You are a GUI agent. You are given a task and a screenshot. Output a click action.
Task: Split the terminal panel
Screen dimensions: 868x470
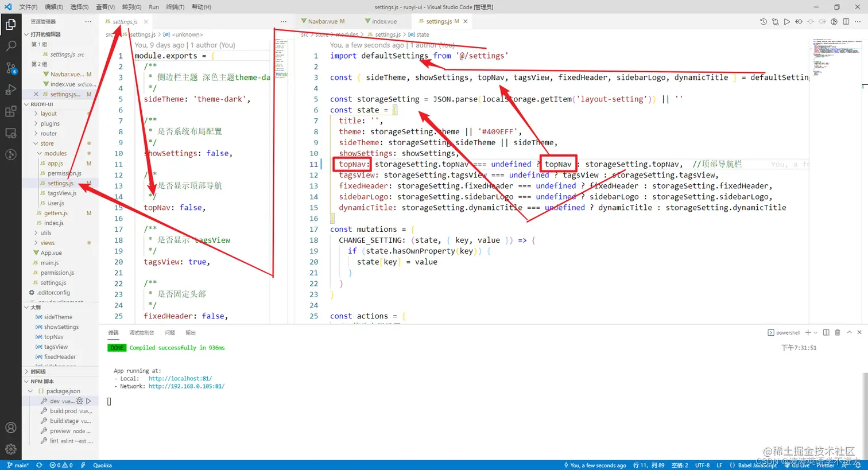[826, 332]
